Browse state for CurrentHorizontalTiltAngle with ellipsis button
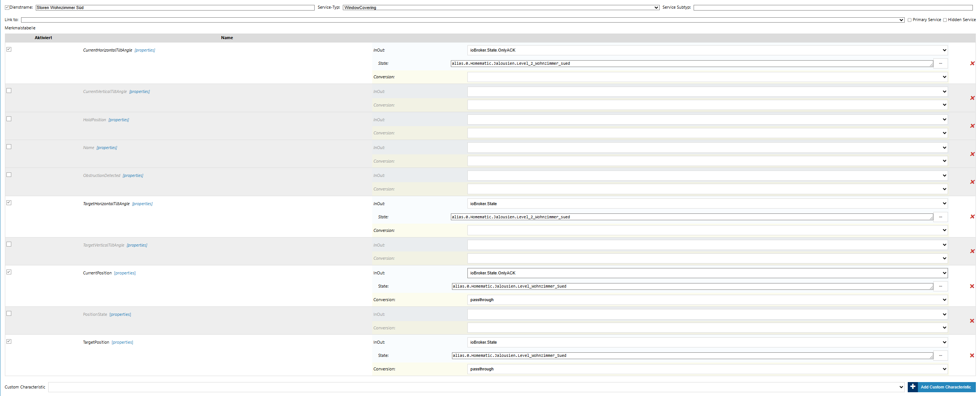The image size is (980, 396). click(940, 64)
